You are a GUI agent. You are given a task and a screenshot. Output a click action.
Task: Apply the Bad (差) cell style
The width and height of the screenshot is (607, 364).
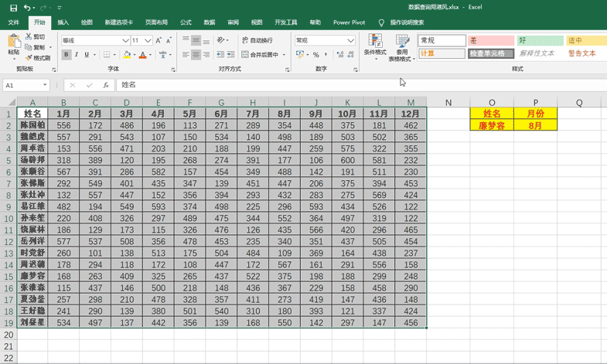point(491,40)
